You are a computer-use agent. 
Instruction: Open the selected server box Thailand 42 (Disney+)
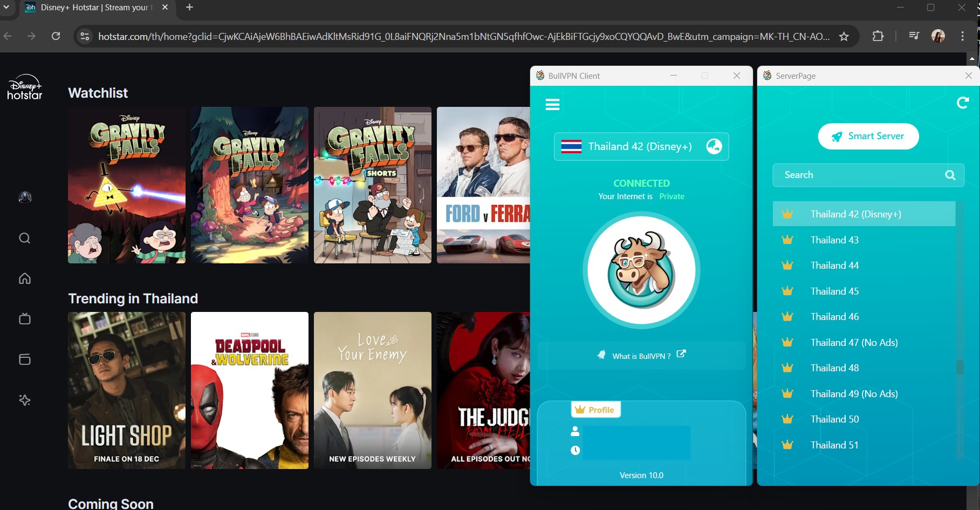pos(641,146)
